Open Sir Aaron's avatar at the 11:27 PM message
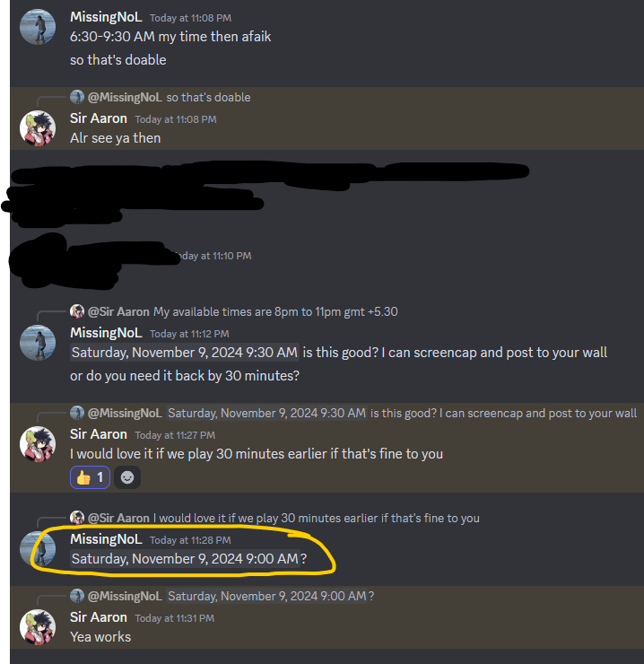Image resolution: width=644 pixels, height=664 pixels. coord(38,444)
